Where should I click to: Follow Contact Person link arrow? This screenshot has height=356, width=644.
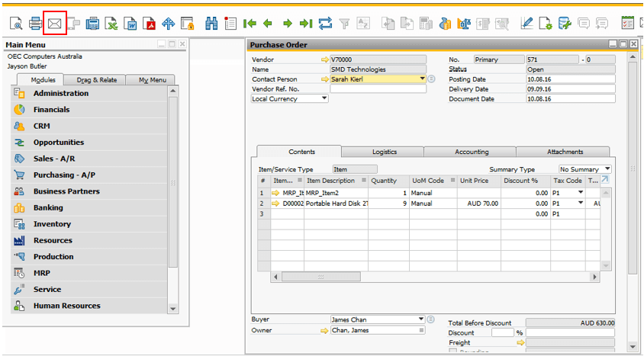click(x=325, y=79)
